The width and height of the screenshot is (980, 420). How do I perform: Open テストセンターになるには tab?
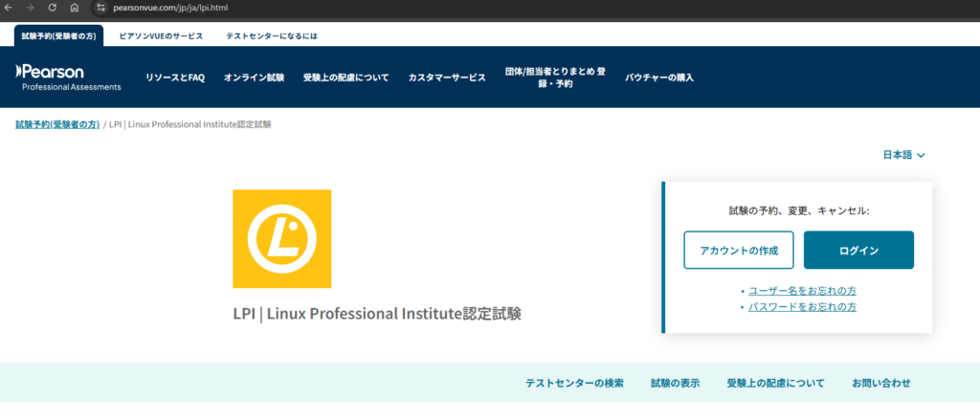point(271,35)
